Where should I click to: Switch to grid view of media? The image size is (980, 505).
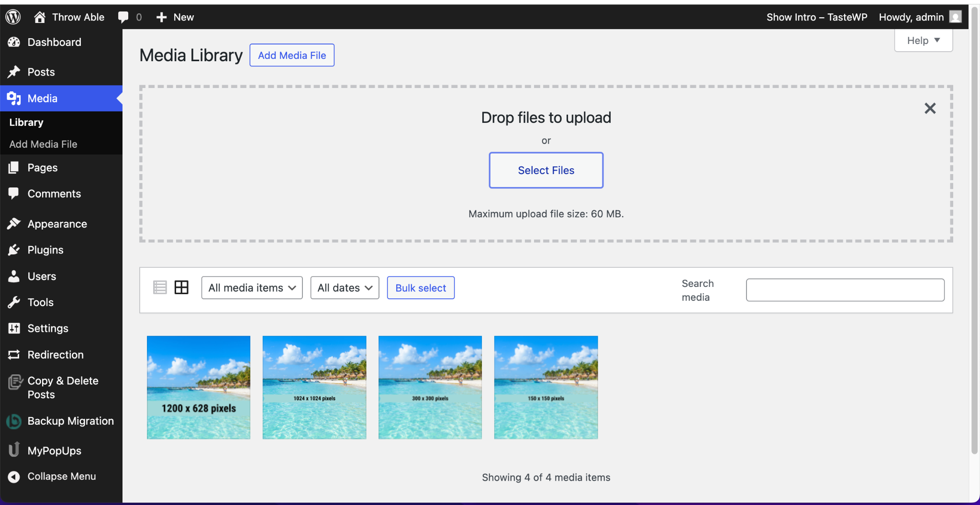[181, 287]
